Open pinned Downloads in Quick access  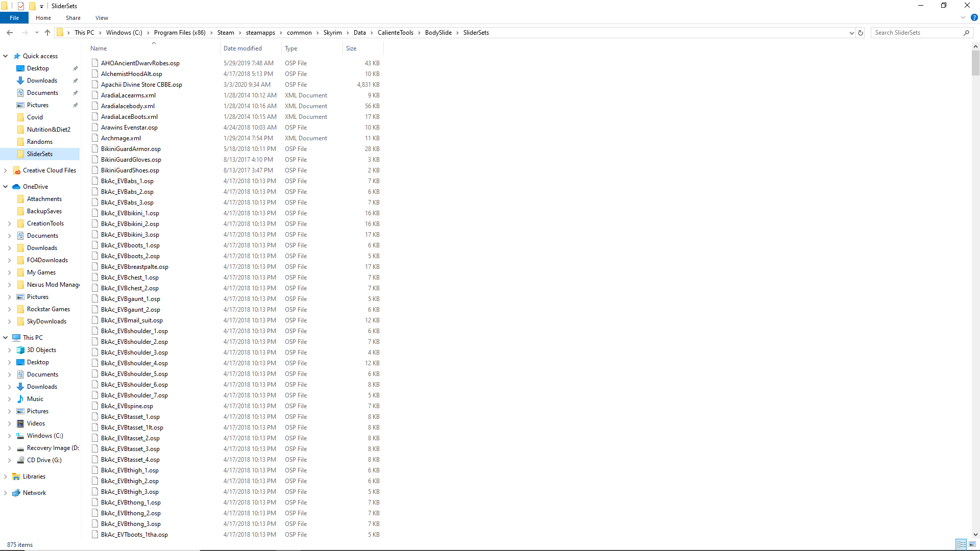pyautogui.click(x=42, y=81)
